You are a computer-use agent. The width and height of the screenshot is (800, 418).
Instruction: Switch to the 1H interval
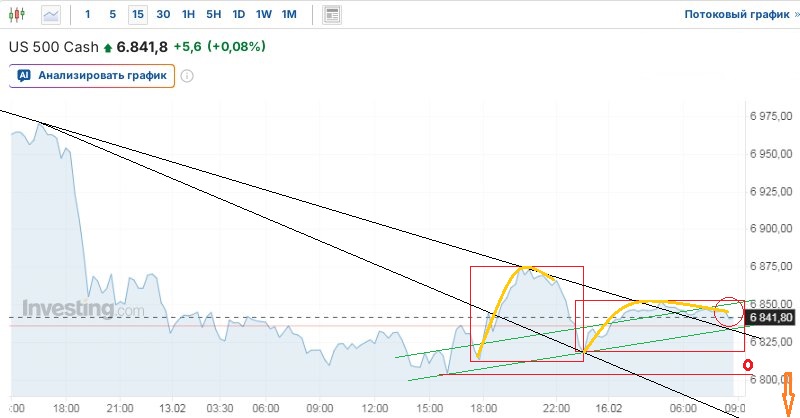pos(188,15)
